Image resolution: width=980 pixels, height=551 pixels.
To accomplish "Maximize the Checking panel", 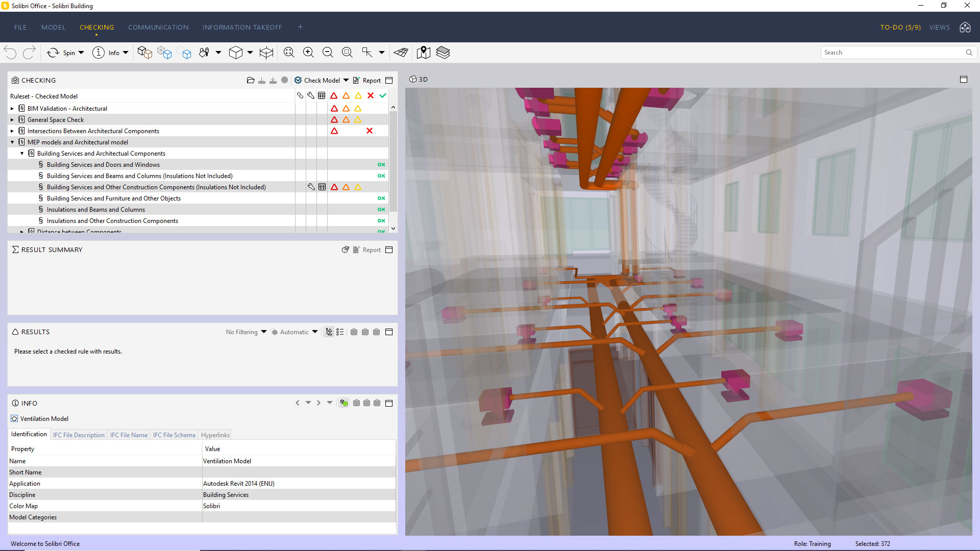I will coord(389,80).
